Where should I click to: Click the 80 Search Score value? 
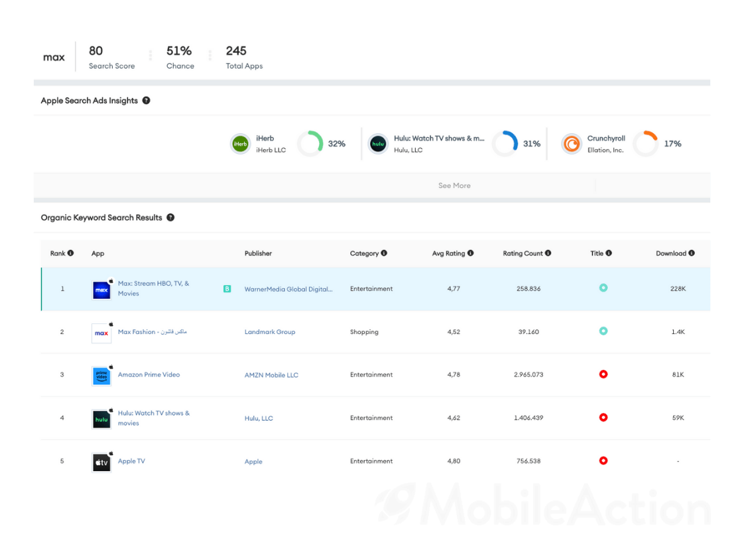[96, 51]
